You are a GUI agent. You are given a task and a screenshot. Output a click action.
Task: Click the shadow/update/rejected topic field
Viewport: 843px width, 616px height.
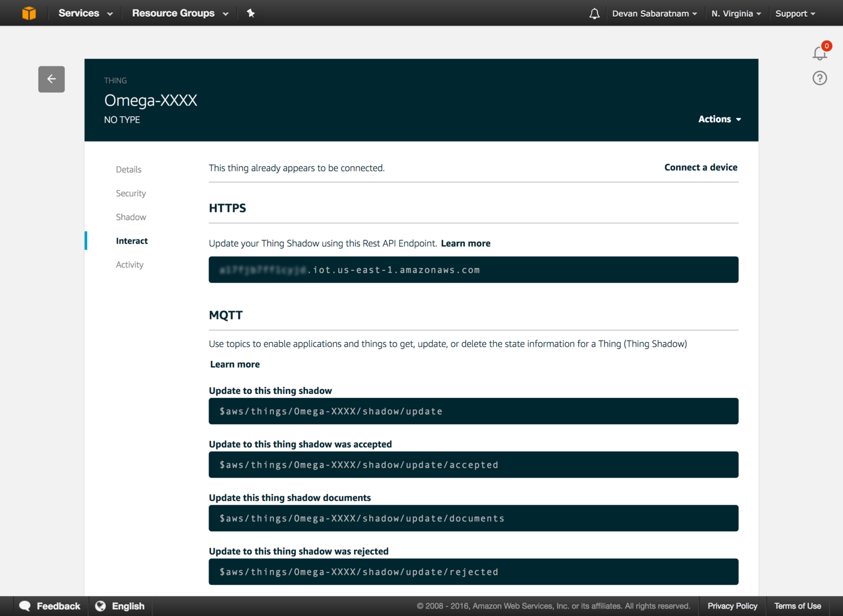click(474, 572)
